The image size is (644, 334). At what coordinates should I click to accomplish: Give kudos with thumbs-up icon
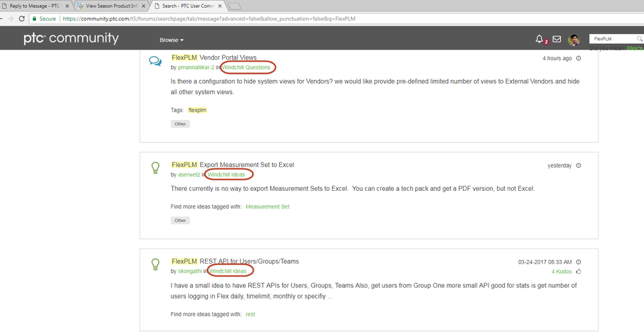tap(578, 271)
